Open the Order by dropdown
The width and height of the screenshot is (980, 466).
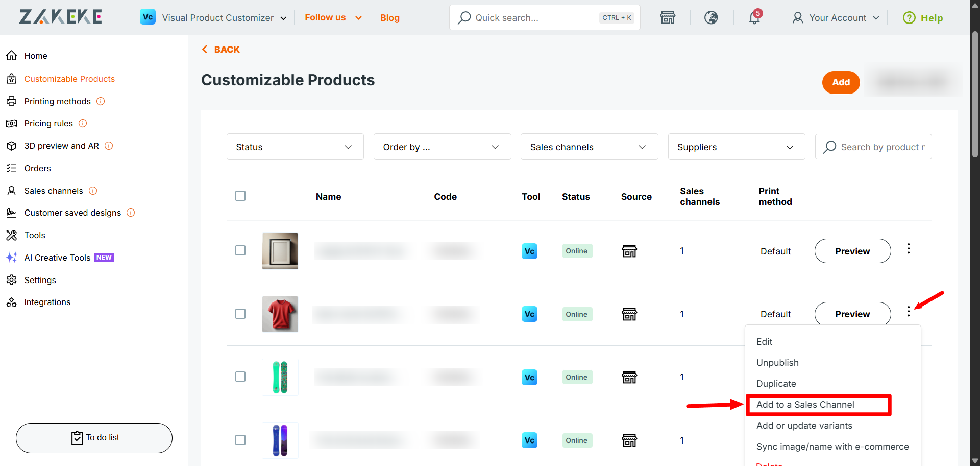click(442, 147)
